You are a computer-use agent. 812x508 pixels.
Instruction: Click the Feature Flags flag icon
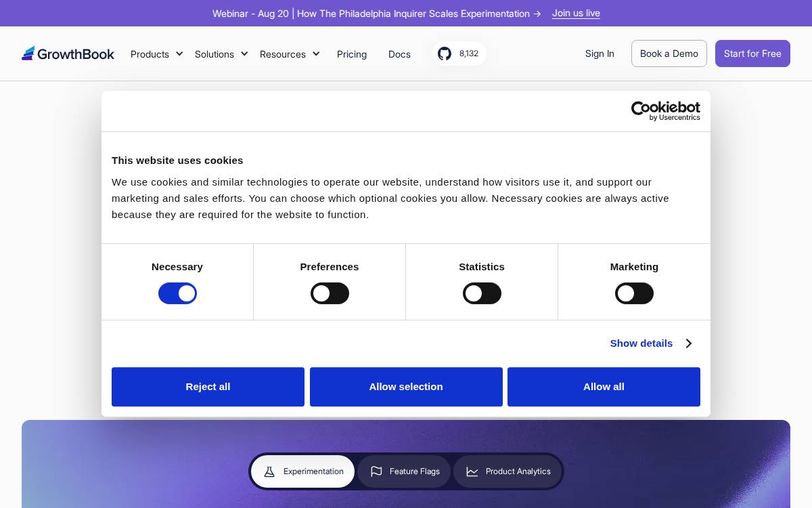tap(376, 471)
